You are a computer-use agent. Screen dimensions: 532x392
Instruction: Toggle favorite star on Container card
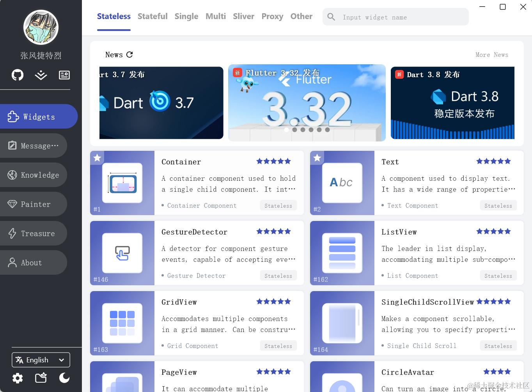tap(97, 158)
